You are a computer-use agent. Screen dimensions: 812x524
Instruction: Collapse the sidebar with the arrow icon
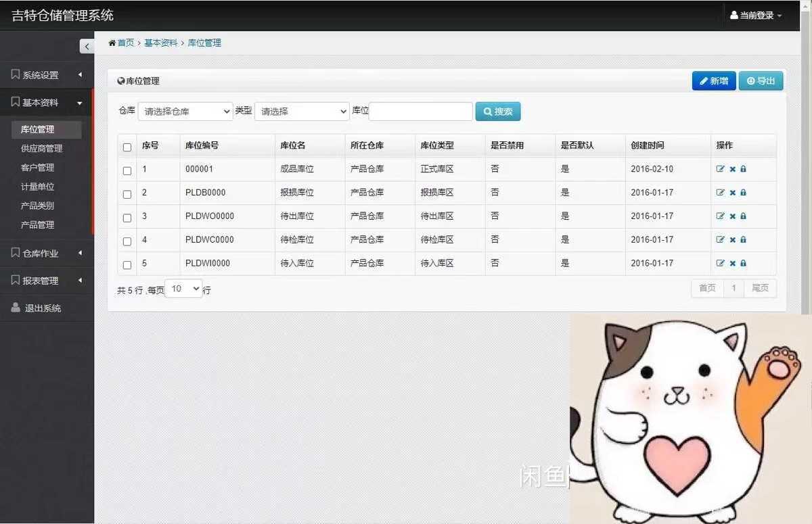[87, 46]
